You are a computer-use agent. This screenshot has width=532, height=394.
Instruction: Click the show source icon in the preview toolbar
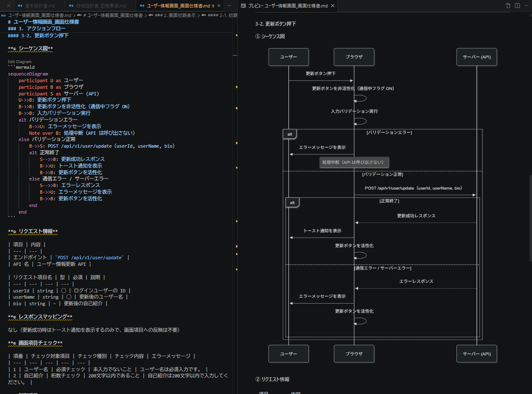pyautogui.click(x=508, y=6)
